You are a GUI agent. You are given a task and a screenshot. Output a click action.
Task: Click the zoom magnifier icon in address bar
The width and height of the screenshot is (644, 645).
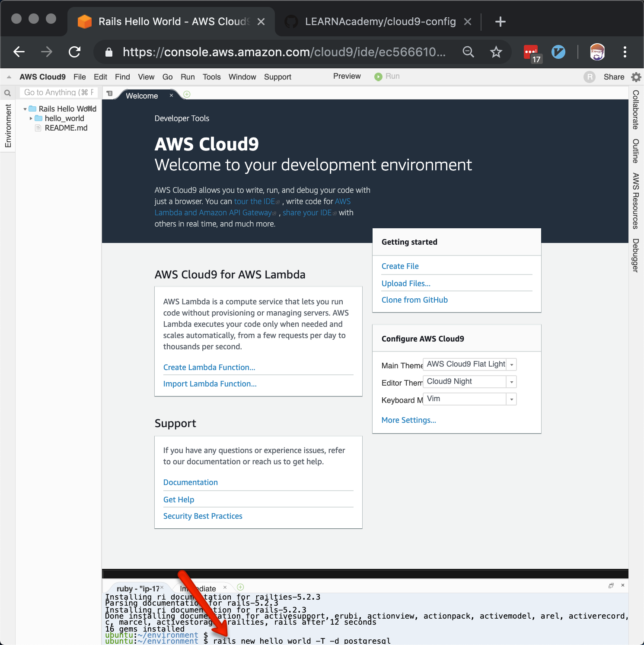pos(468,52)
